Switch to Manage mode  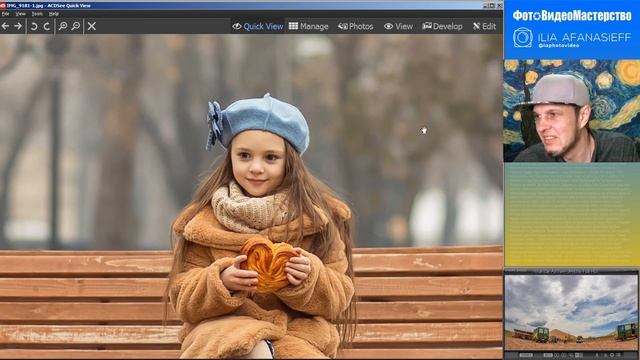coord(309,26)
